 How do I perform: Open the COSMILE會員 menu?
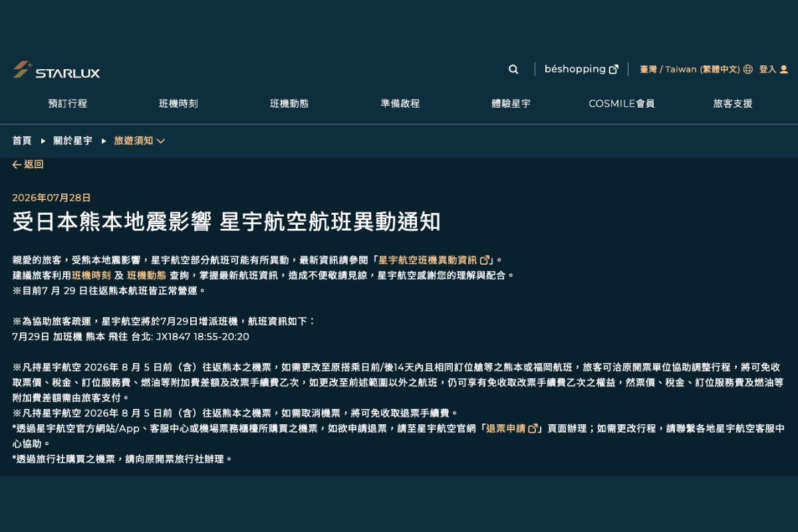[x=622, y=104]
